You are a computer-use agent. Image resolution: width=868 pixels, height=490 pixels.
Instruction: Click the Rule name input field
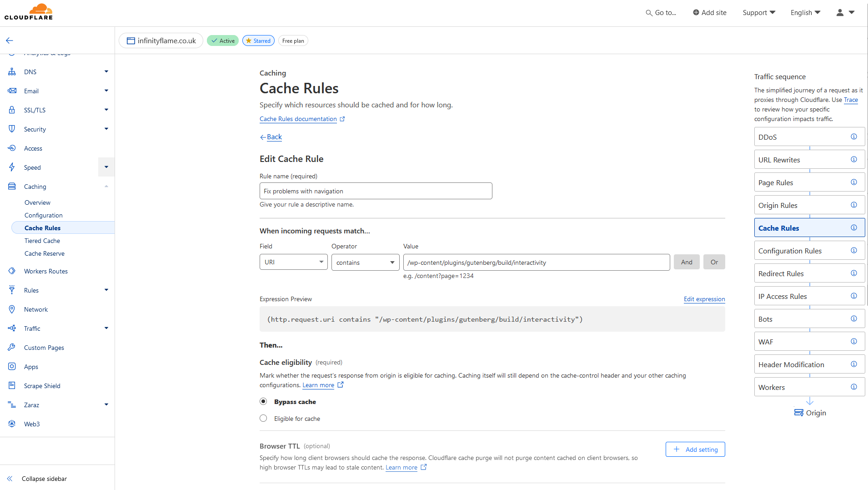pyautogui.click(x=376, y=191)
